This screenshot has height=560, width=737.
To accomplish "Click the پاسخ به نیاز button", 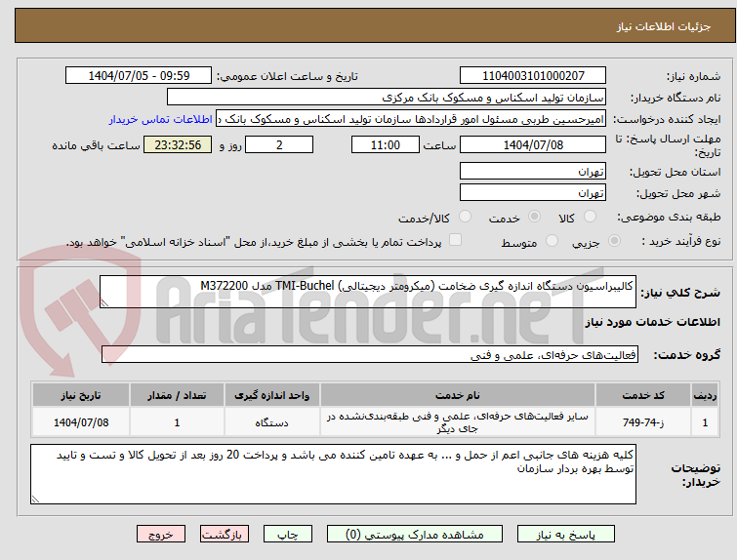I will [x=566, y=535].
